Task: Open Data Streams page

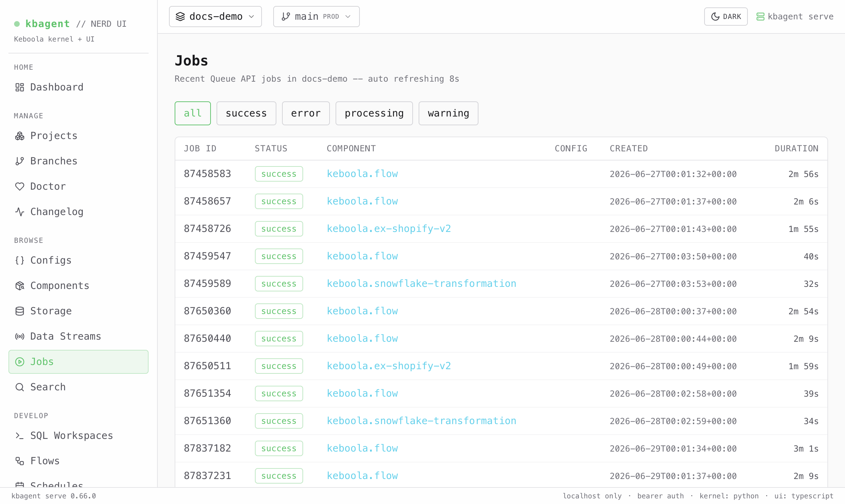Action: (x=79, y=336)
